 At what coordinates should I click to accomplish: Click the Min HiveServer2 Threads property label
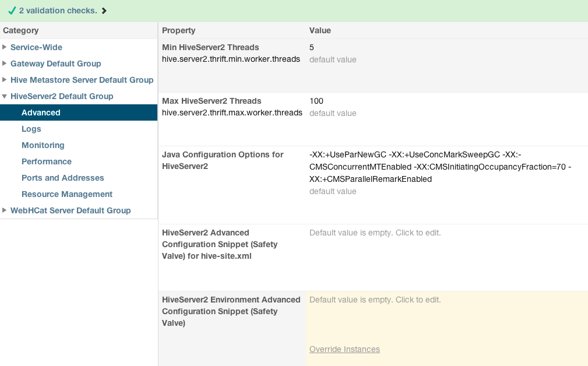(210, 47)
